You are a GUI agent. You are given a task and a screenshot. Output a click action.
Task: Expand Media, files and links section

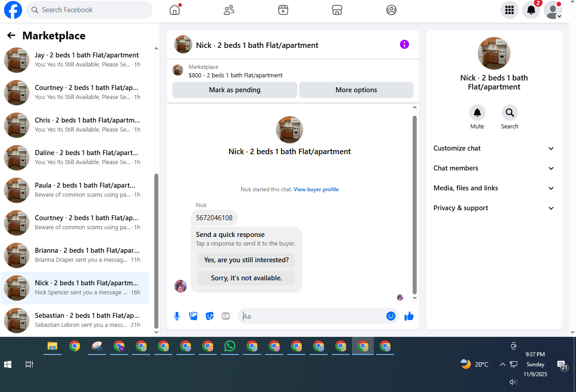[494, 188]
